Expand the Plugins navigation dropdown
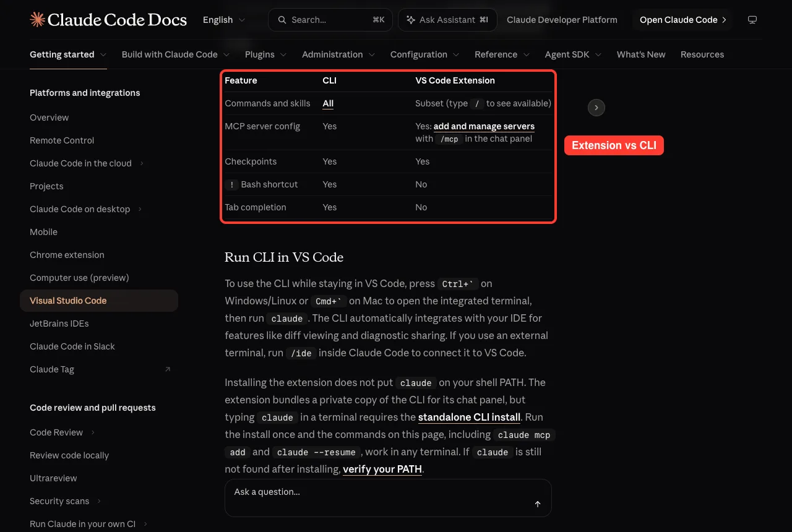792x532 pixels. (266, 54)
